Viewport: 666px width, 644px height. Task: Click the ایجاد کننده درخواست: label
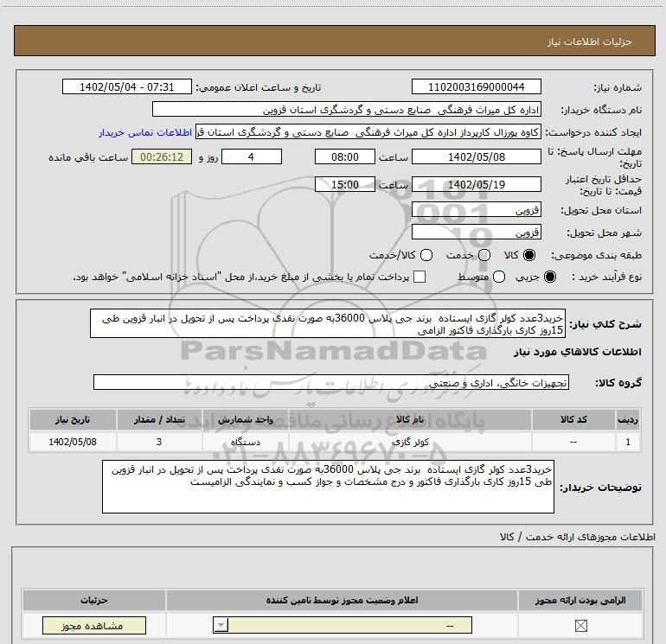tap(593, 132)
